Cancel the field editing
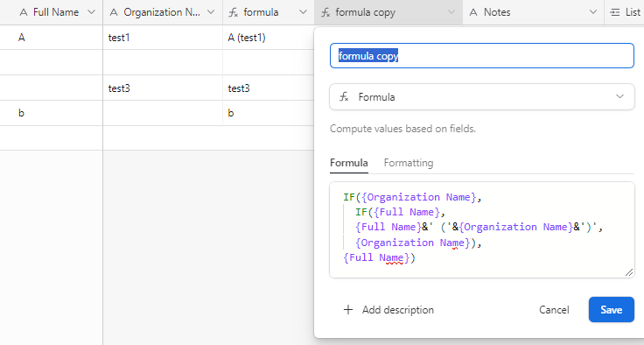Viewport: 644px width, 345px height. pos(554,310)
